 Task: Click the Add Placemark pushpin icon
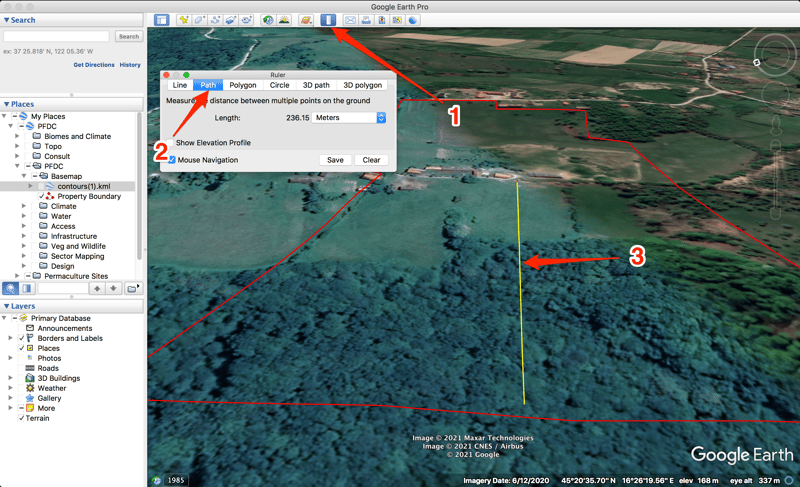[184, 20]
